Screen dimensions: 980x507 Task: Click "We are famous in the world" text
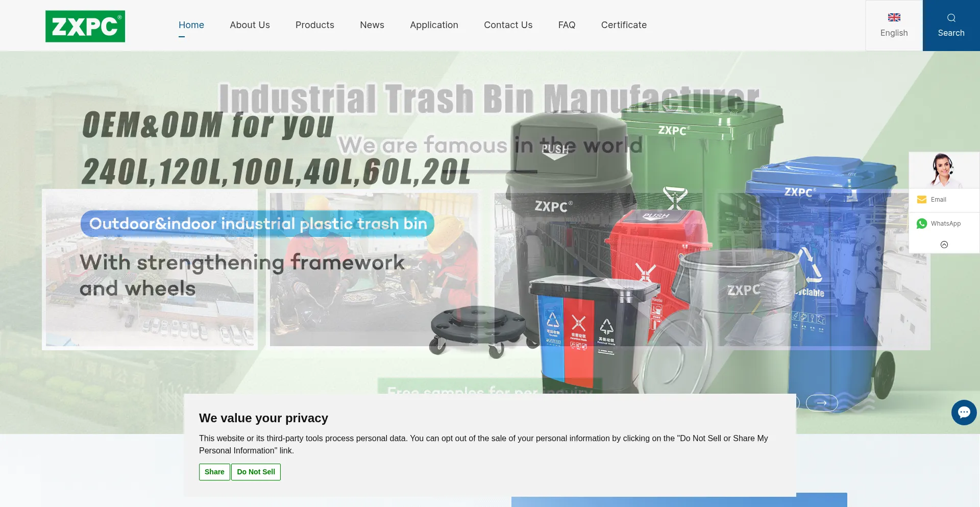coord(490,145)
